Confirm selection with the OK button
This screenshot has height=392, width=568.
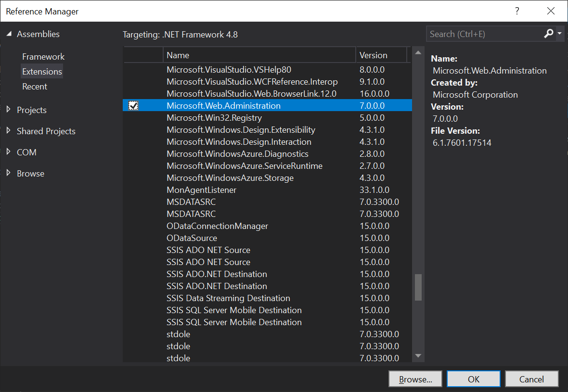pos(473,379)
